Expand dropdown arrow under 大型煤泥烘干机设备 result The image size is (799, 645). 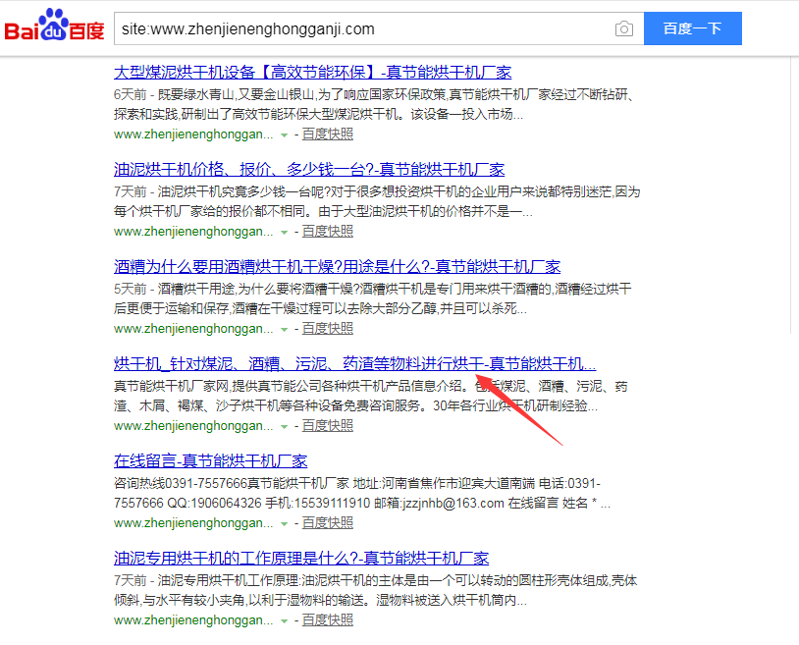(284, 136)
